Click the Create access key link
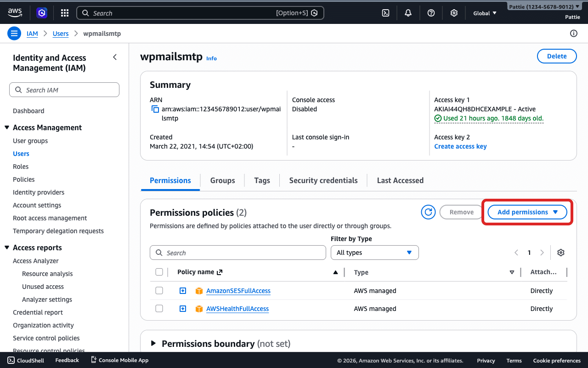 click(x=460, y=146)
